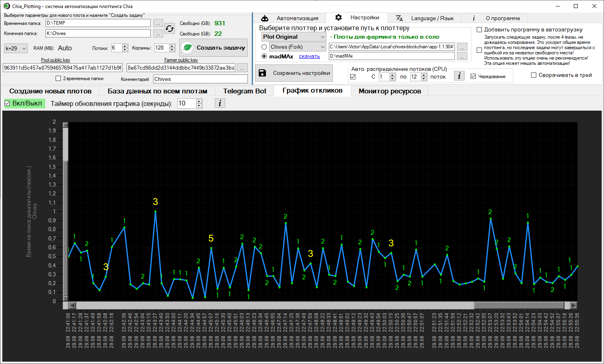Screen dimensions: 604x364
Task: Toggle the Чередование checkbox
Action: (x=473, y=77)
